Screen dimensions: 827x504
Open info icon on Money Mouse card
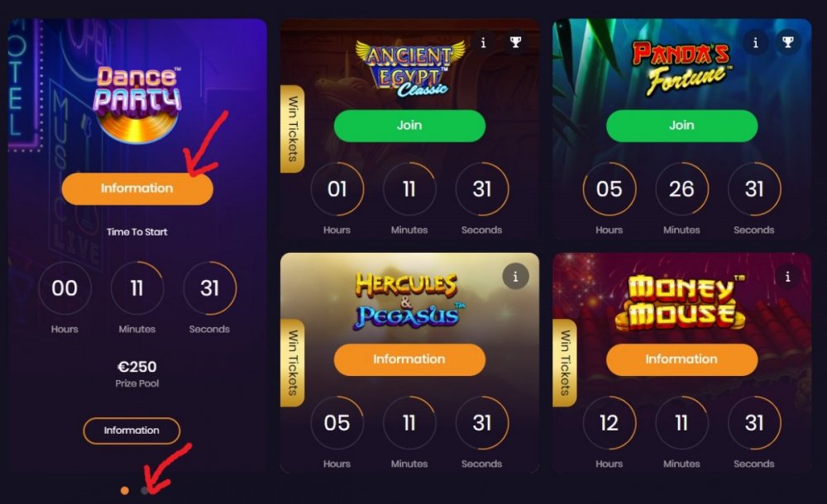coord(787,276)
